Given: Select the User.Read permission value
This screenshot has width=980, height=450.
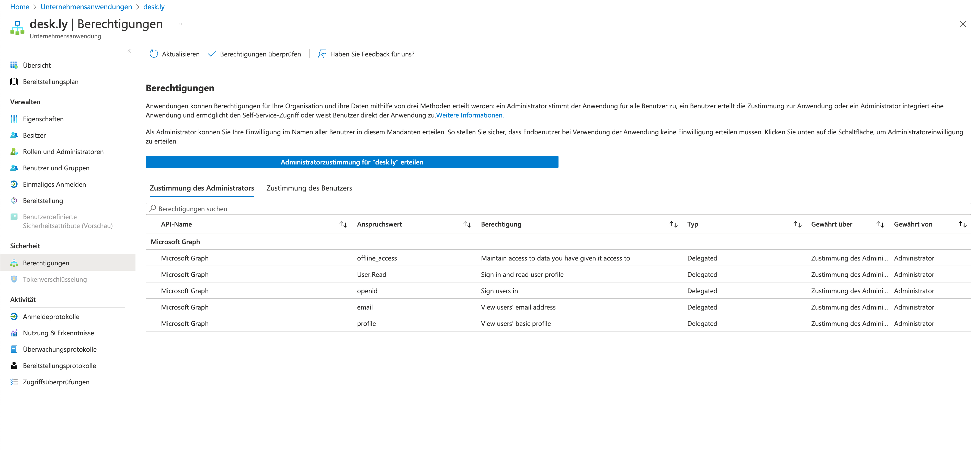Looking at the screenshot, I should [x=371, y=274].
